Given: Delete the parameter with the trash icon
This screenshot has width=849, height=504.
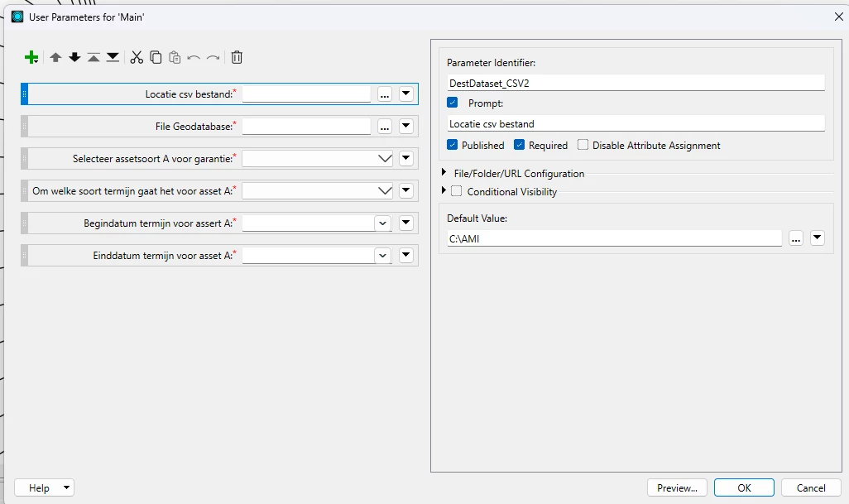Looking at the screenshot, I should tap(237, 57).
